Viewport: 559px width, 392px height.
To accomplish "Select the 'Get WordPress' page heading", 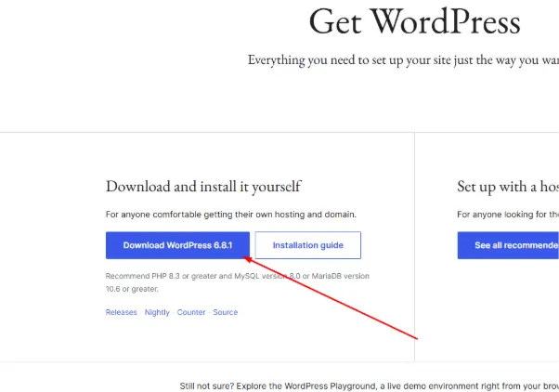I will (415, 21).
